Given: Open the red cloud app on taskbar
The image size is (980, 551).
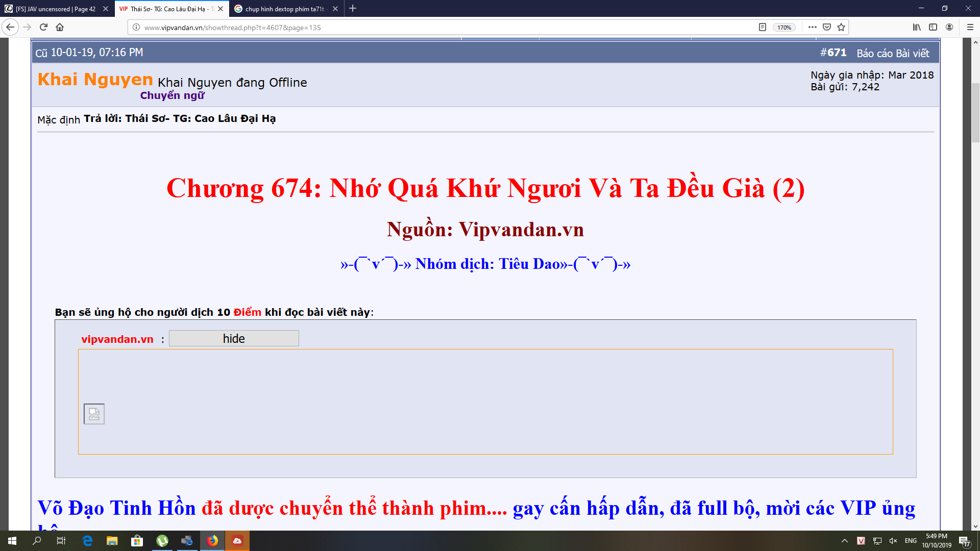Looking at the screenshot, I should click(x=237, y=541).
